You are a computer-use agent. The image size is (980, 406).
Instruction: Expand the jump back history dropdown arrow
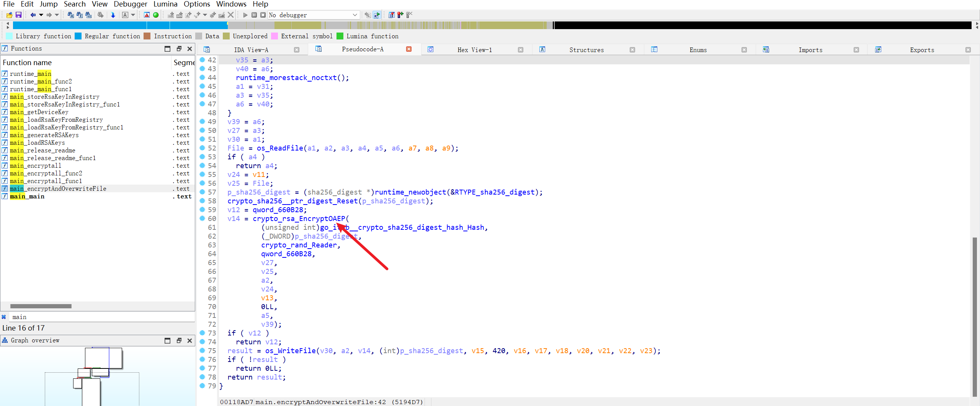[x=41, y=15]
